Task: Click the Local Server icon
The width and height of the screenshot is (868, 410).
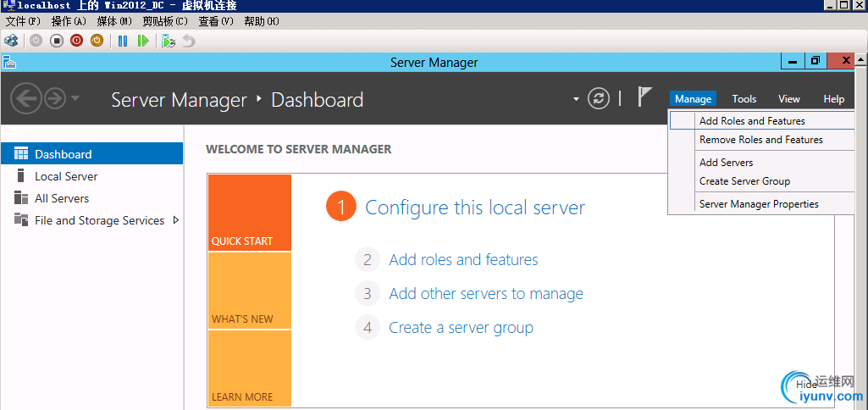Action: [x=21, y=175]
